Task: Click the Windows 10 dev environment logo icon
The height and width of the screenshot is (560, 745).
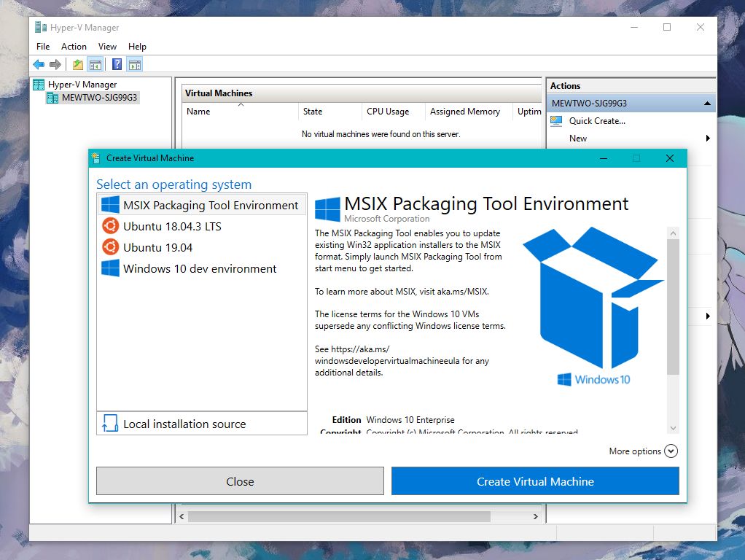Action: (110, 268)
